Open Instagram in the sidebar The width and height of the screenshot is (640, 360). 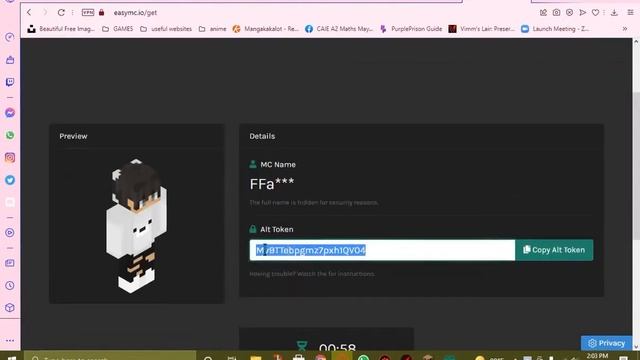pos(10,158)
